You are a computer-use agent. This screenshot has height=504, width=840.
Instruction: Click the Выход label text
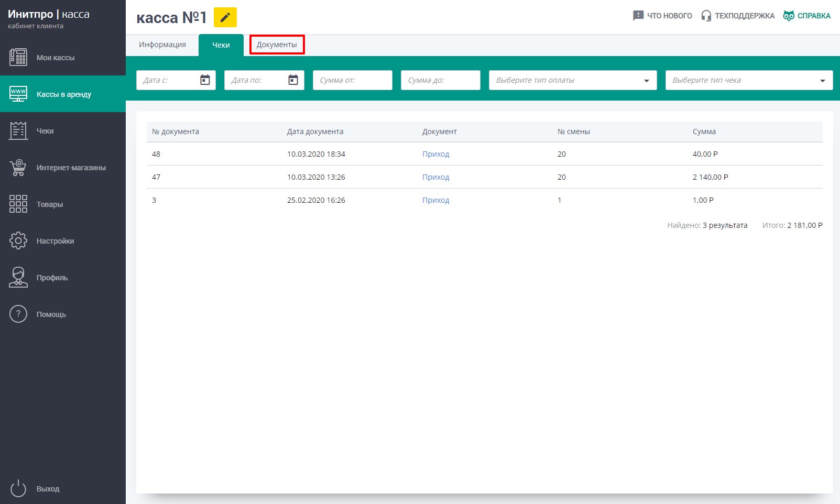pos(48,489)
